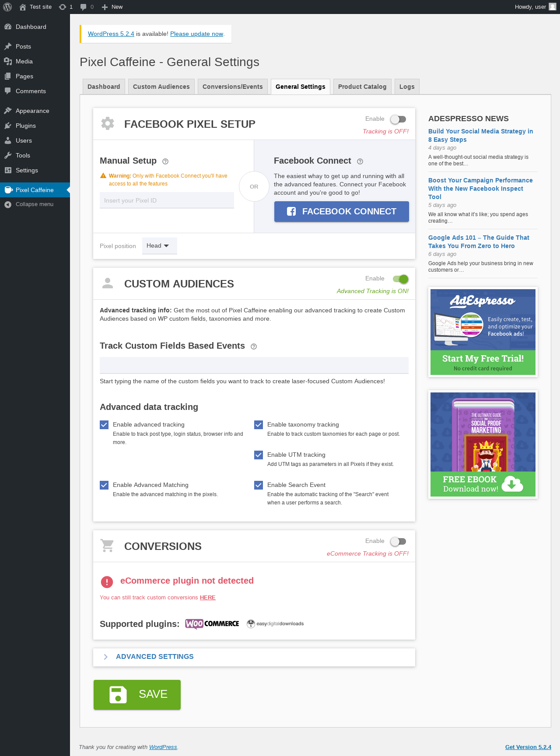Switch to the Custom Audiences tab

[x=161, y=87]
